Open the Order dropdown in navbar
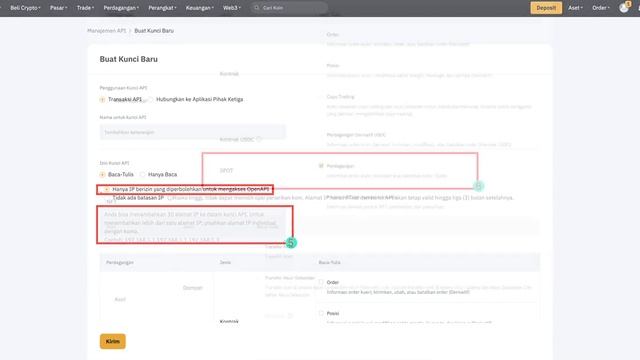Viewport: 640px width, 360px height. 601,8
